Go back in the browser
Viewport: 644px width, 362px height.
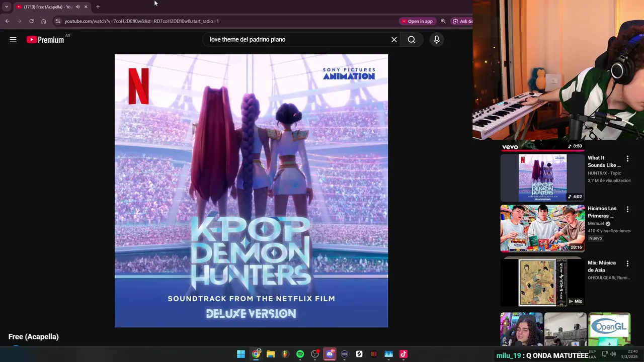point(7,21)
